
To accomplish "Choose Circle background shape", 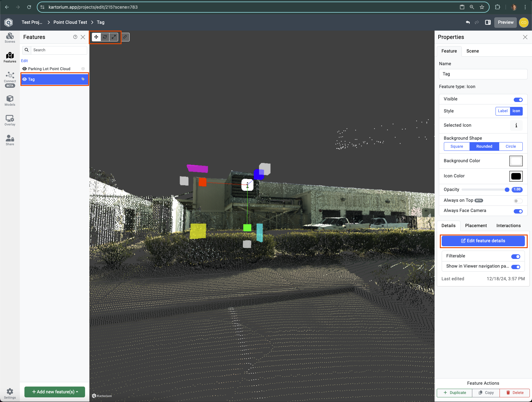I will pos(511,146).
